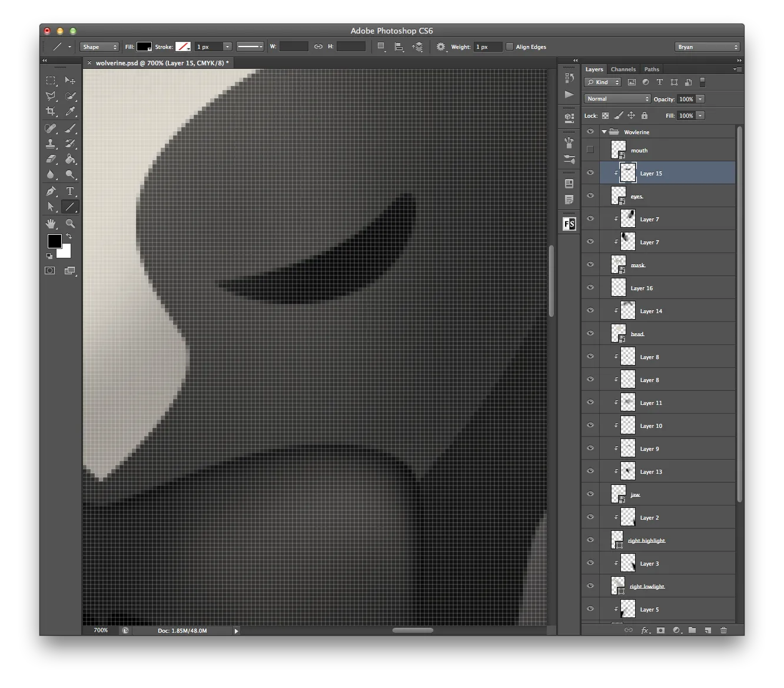
Task: Click the Layers tab
Action: tap(594, 69)
